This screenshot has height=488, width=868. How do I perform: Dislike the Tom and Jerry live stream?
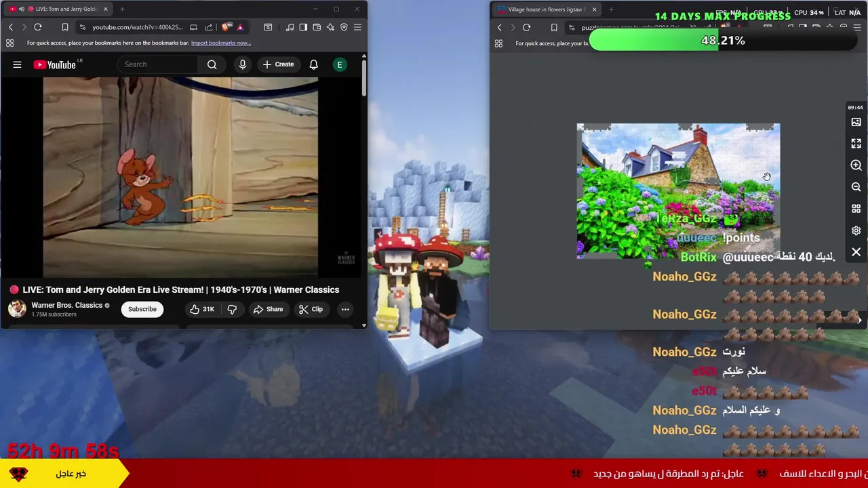click(232, 309)
